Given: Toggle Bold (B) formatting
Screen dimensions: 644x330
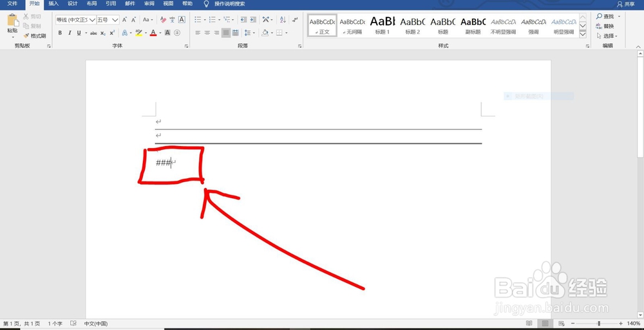Looking at the screenshot, I should pyautogui.click(x=60, y=33).
